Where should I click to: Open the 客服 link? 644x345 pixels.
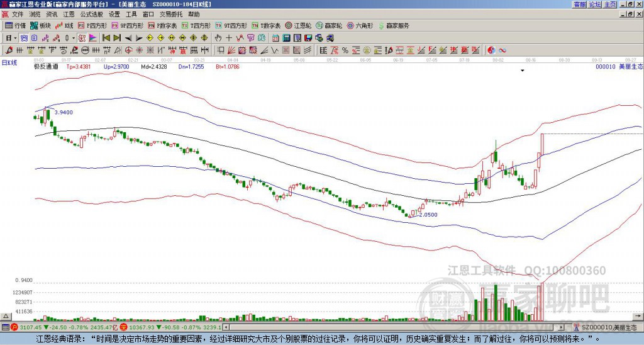point(580,4)
